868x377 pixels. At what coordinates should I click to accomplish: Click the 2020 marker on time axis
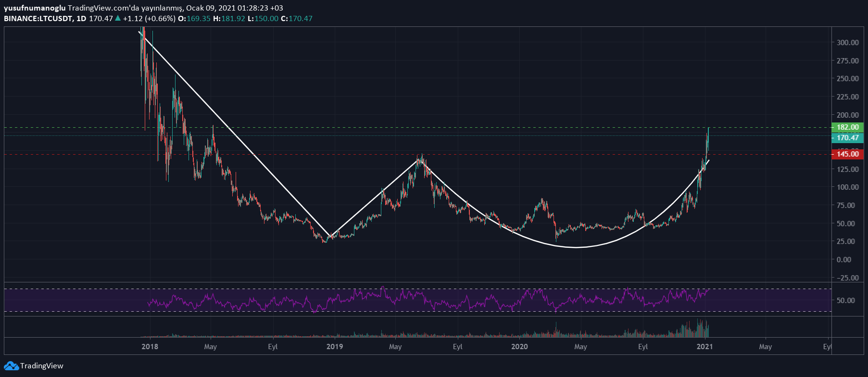point(519,347)
